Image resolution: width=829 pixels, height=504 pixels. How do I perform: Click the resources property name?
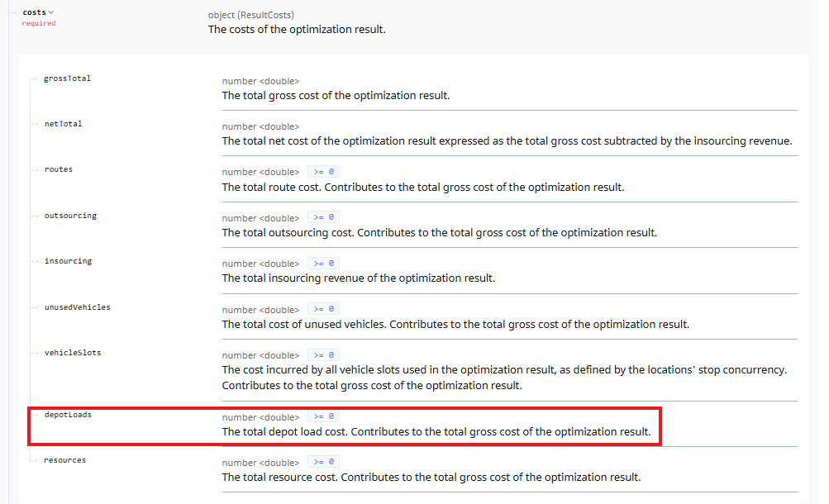coord(64,460)
